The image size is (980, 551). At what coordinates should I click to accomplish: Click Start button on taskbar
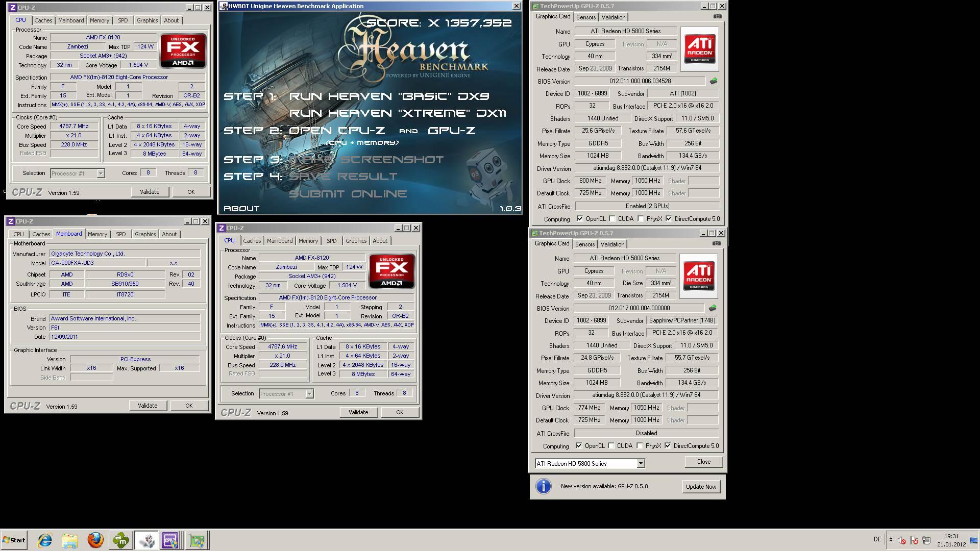(14, 540)
